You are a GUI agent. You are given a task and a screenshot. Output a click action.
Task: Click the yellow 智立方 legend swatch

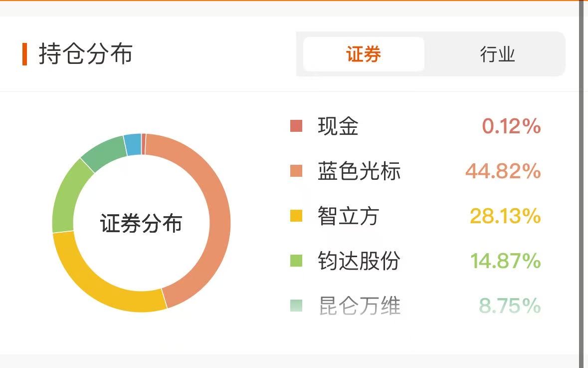[x=296, y=216]
